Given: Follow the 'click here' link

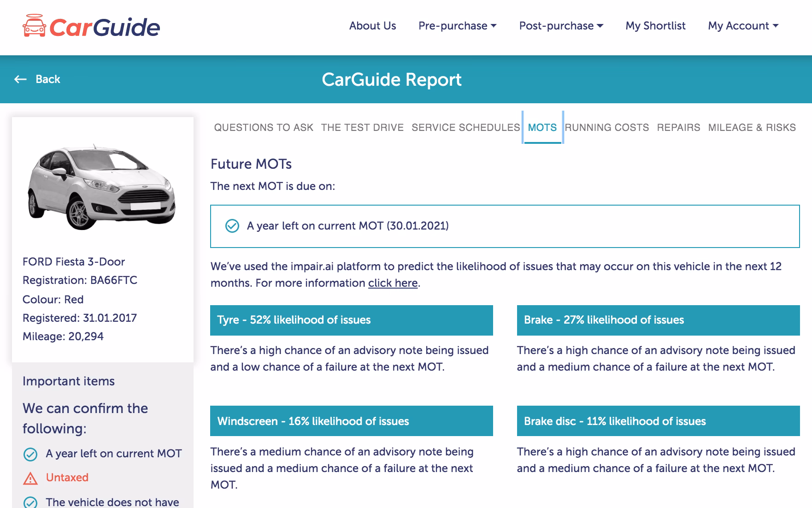Looking at the screenshot, I should 393,283.
